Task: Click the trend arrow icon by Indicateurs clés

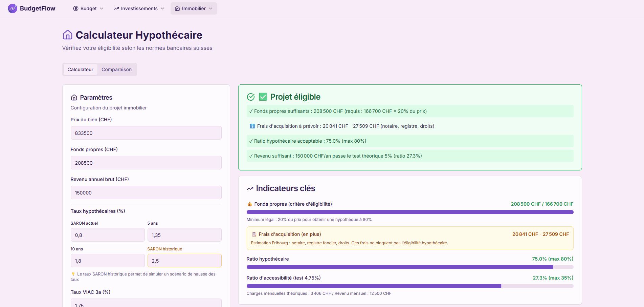Action: coord(250,188)
